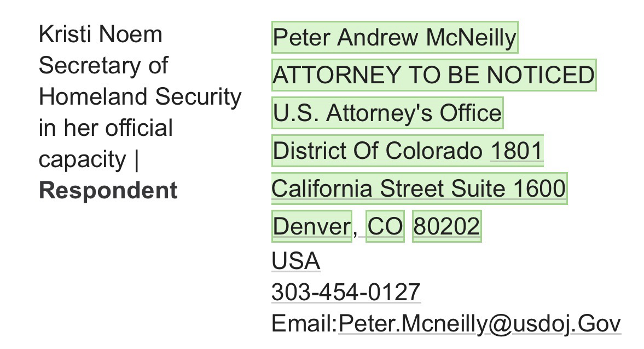Screen dimensions: 644x349
Task: Select the Secretary of title line
Action: coord(103,66)
